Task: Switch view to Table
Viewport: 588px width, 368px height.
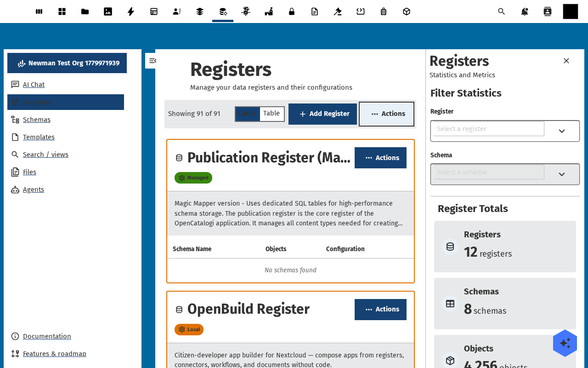Action: 271,114
